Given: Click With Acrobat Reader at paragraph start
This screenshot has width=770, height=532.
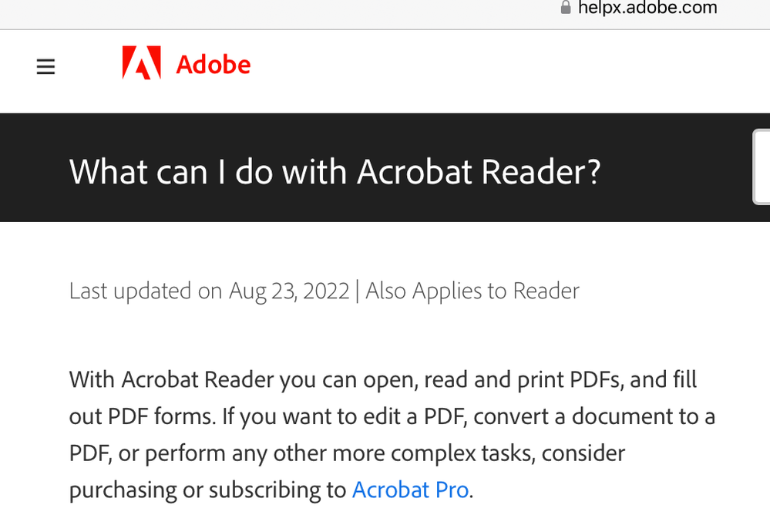Looking at the screenshot, I should pos(171,379).
